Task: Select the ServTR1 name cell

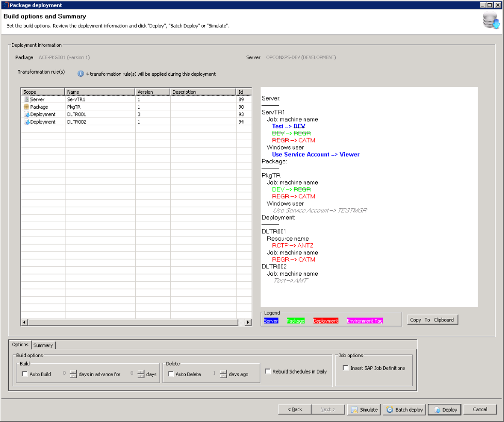Action: tap(100, 99)
